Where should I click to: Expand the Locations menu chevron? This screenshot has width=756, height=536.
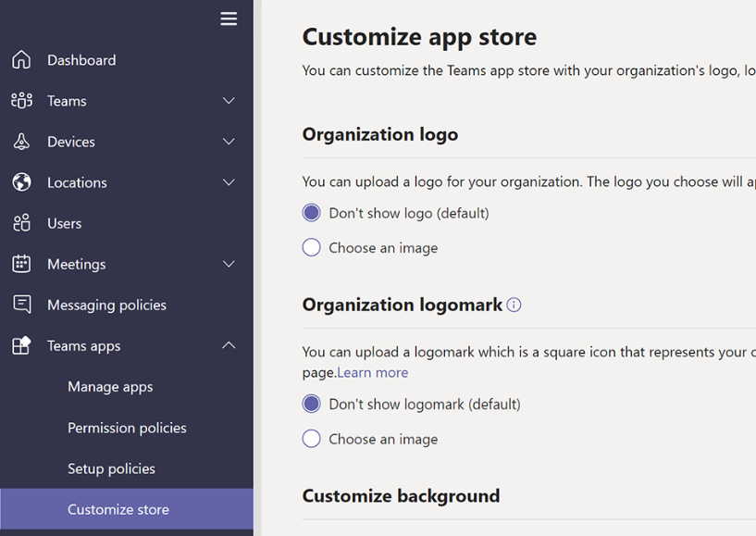click(x=229, y=181)
